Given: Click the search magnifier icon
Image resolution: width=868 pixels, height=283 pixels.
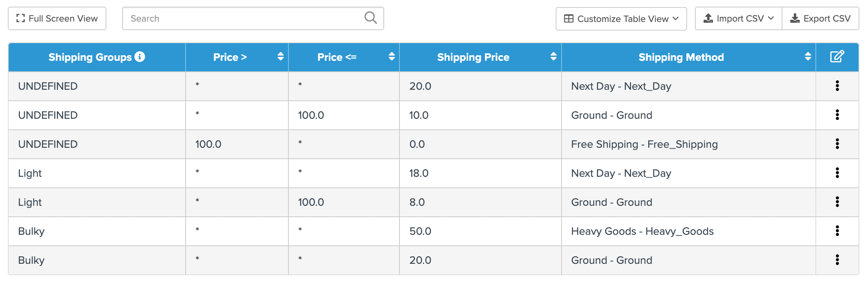Looking at the screenshot, I should pyautogui.click(x=370, y=18).
